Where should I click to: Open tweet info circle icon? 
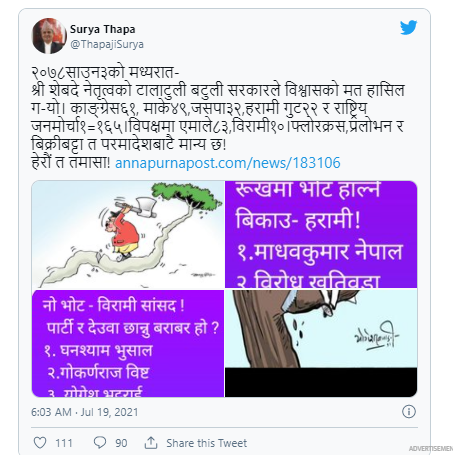tap(409, 412)
